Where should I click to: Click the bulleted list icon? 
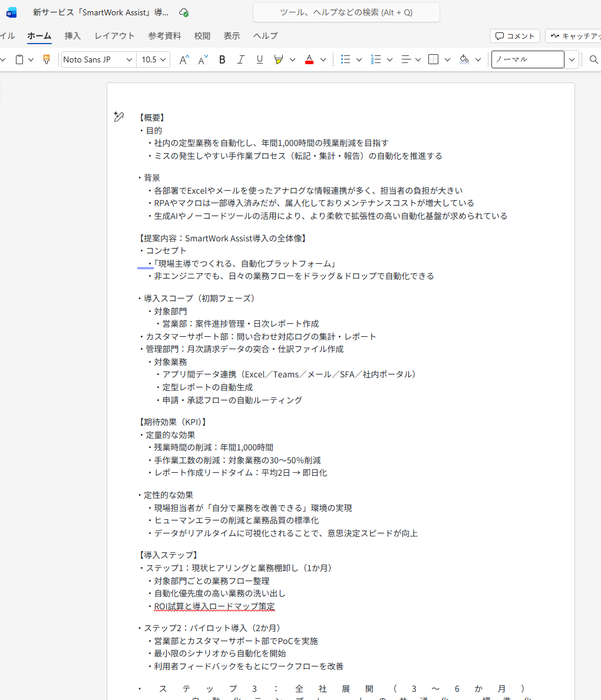tap(346, 59)
